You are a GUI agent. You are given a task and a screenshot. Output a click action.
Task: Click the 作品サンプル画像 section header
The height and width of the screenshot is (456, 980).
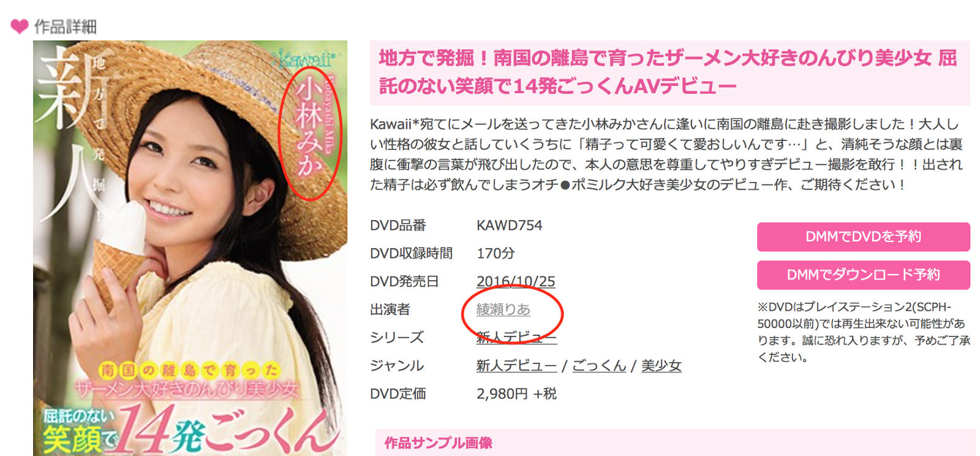[x=439, y=443]
